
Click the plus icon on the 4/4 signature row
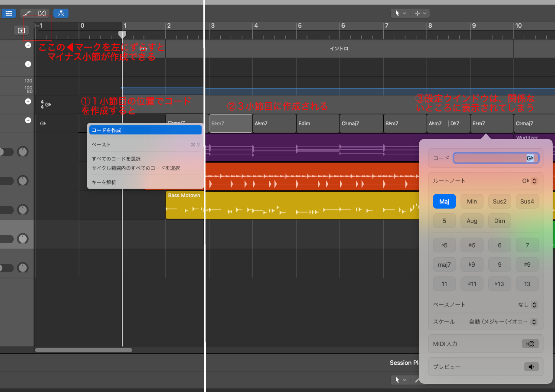point(28,101)
